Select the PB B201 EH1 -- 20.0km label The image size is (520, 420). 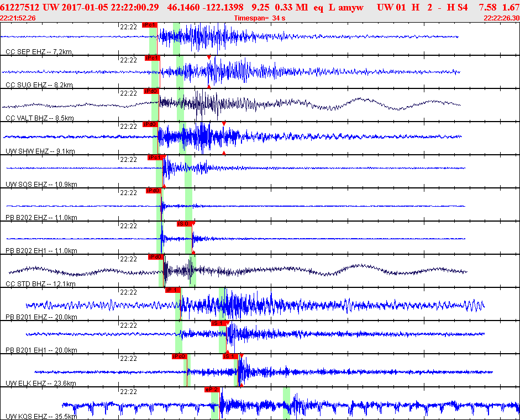coord(41,350)
